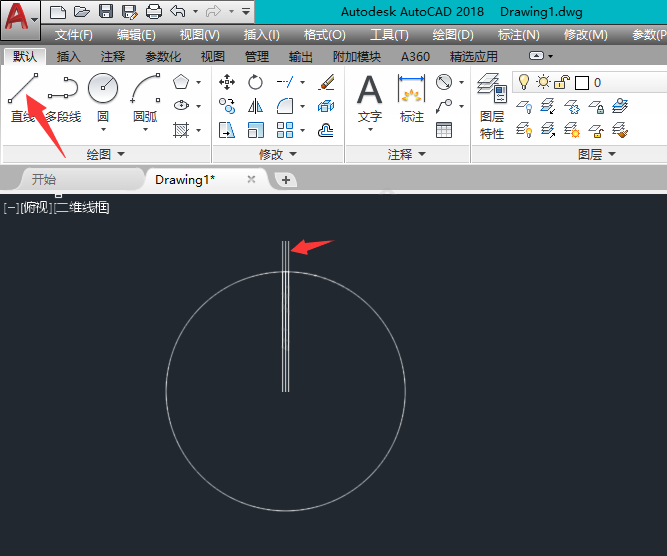Click the Open file icon
Image resolution: width=667 pixels, height=556 pixels.
[x=82, y=11]
